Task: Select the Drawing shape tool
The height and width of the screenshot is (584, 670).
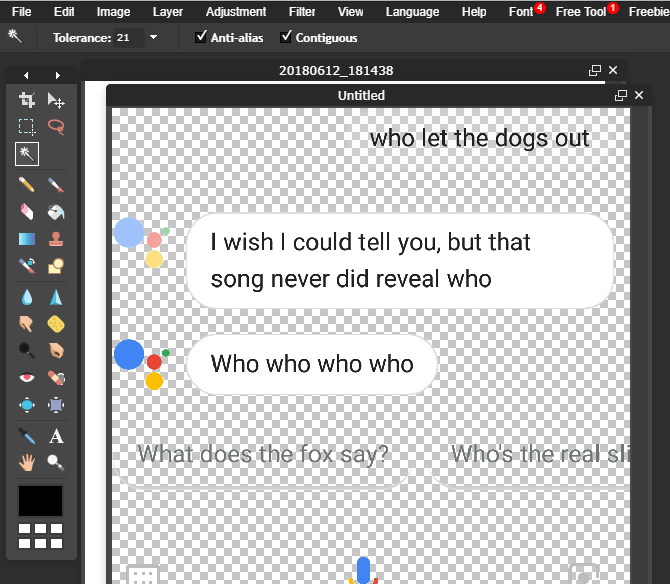Action: (x=56, y=266)
